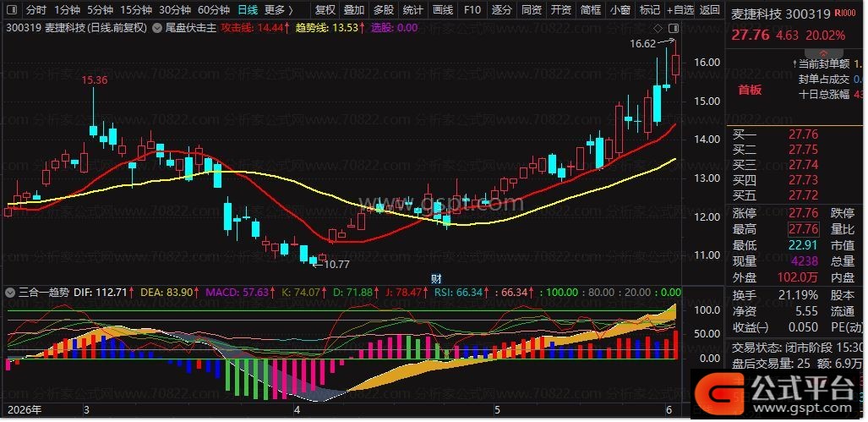Click the 收益(一) value 0.050
The width and height of the screenshot is (868, 422).
(802, 328)
